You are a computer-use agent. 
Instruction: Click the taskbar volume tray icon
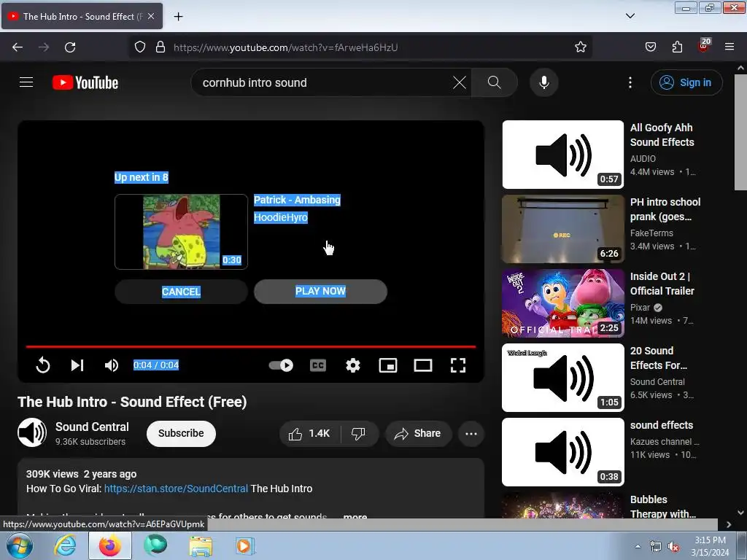673,547
